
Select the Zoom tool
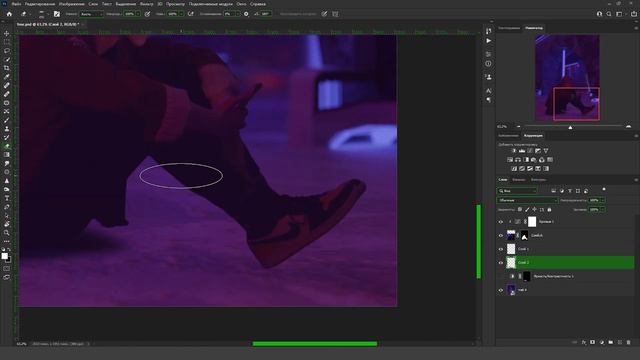(x=7, y=233)
